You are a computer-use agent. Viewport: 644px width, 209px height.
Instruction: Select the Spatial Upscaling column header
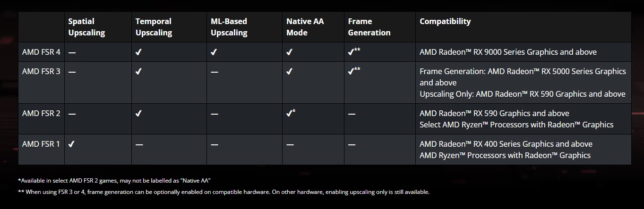(x=86, y=27)
